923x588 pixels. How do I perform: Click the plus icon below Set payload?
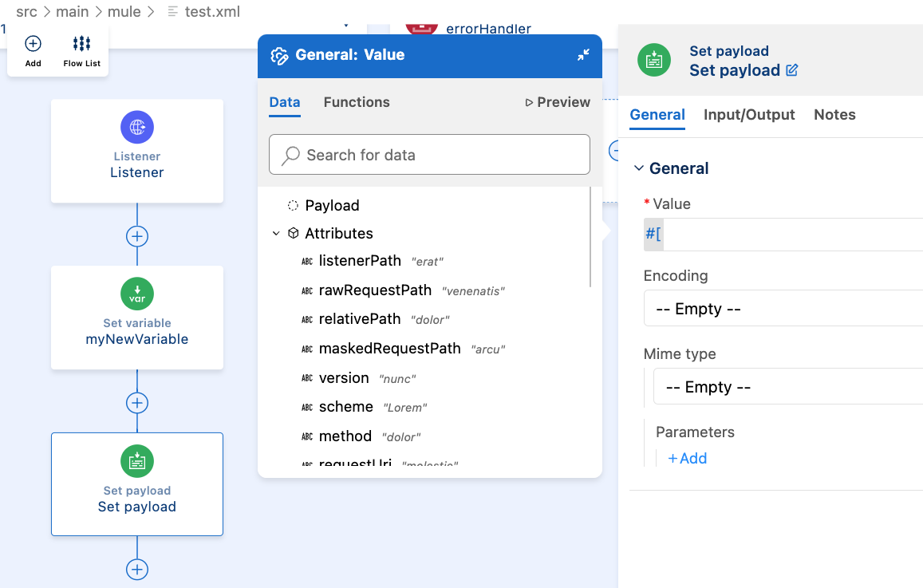click(x=136, y=568)
